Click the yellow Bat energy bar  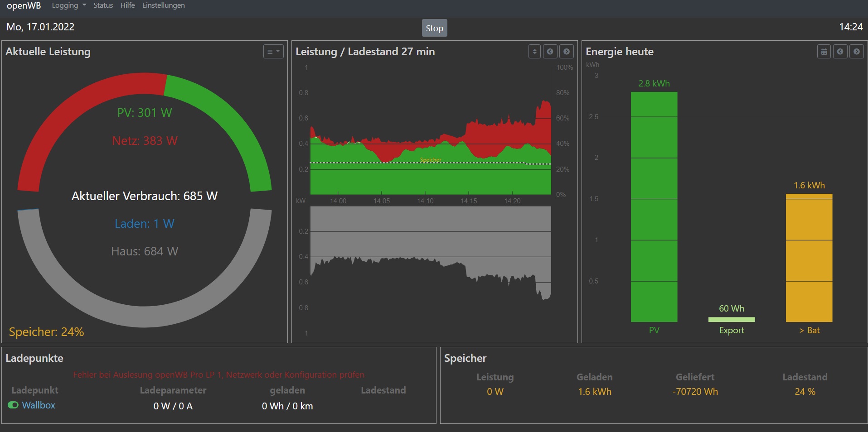tap(809, 258)
